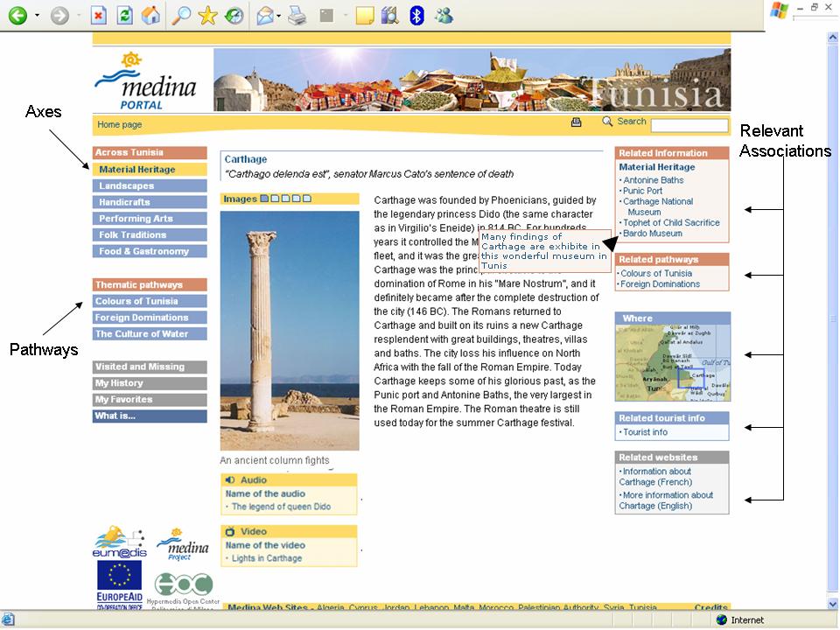Open the Messenger people icon
This screenshot has height=630, width=840.
pyautogui.click(x=444, y=16)
